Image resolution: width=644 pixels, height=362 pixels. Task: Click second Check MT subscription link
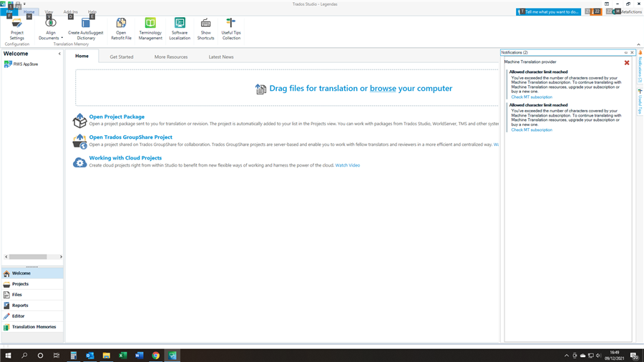(532, 130)
